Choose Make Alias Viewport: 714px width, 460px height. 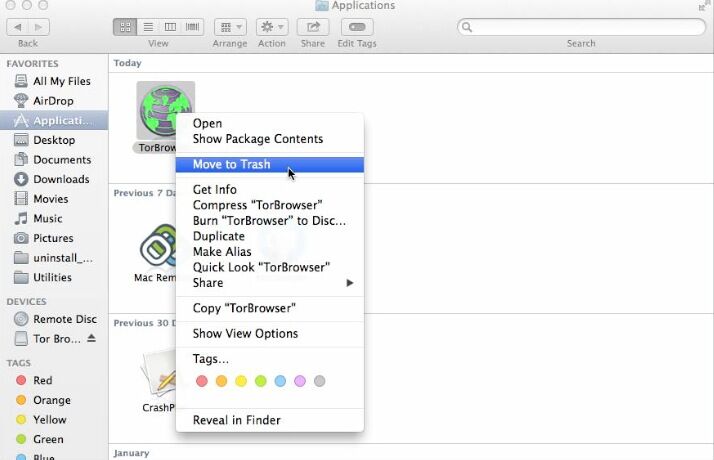[x=270, y=251]
